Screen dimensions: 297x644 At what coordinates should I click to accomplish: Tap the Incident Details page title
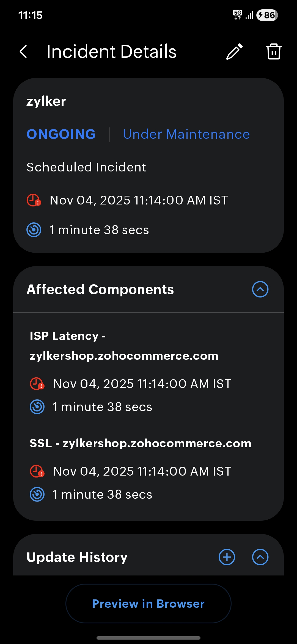111,51
